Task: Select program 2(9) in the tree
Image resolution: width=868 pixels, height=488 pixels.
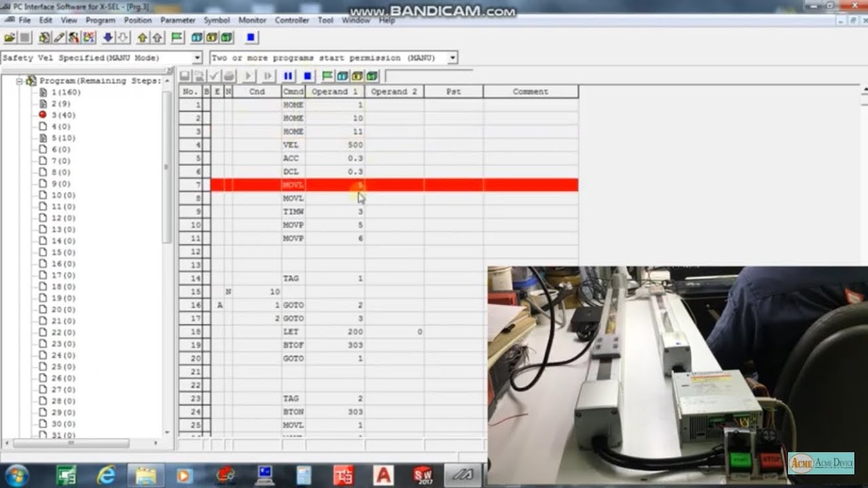Action: point(60,104)
